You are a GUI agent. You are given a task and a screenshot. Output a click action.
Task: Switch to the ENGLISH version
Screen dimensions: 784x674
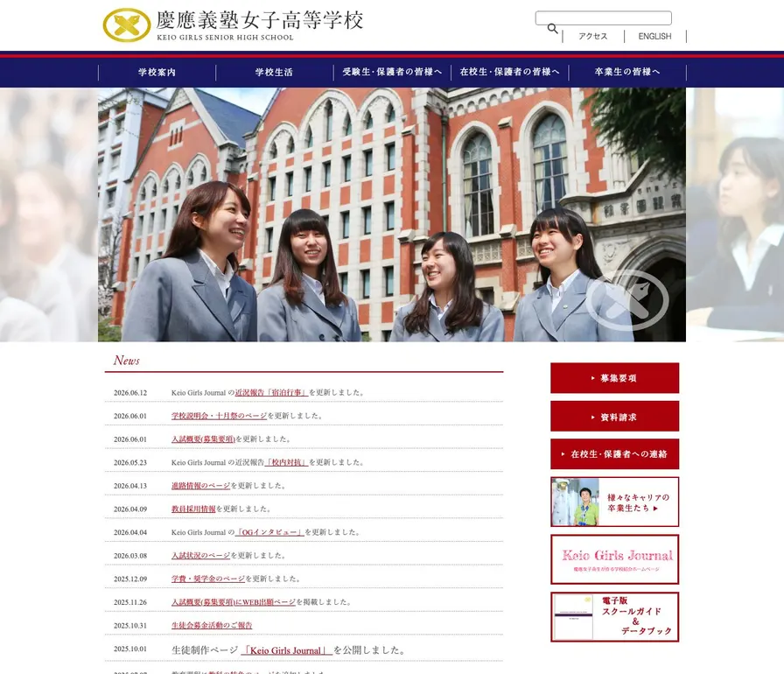pos(654,37)
